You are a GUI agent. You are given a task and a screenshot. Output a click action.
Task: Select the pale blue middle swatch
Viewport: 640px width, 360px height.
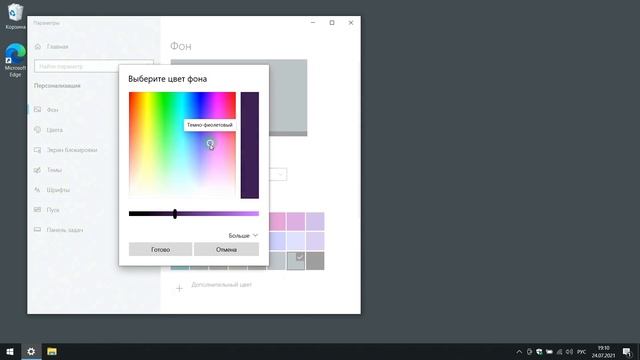coord(296,241)
